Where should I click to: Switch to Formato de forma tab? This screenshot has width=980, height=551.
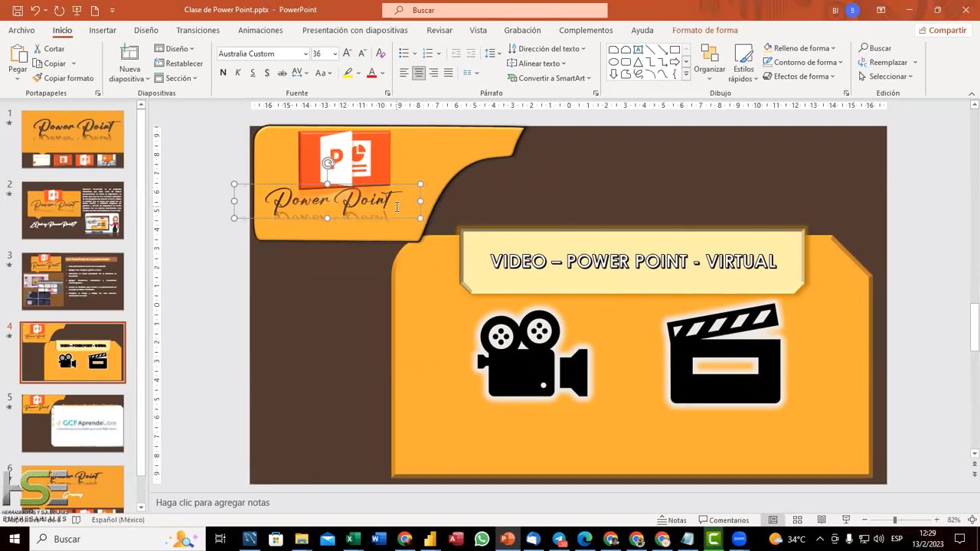(x=705, y=31)
